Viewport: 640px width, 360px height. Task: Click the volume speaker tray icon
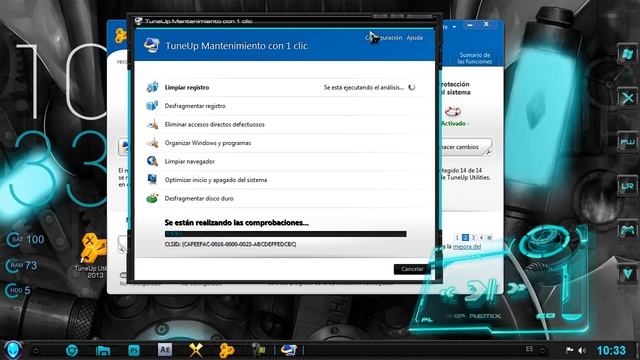tap(582, 351)
